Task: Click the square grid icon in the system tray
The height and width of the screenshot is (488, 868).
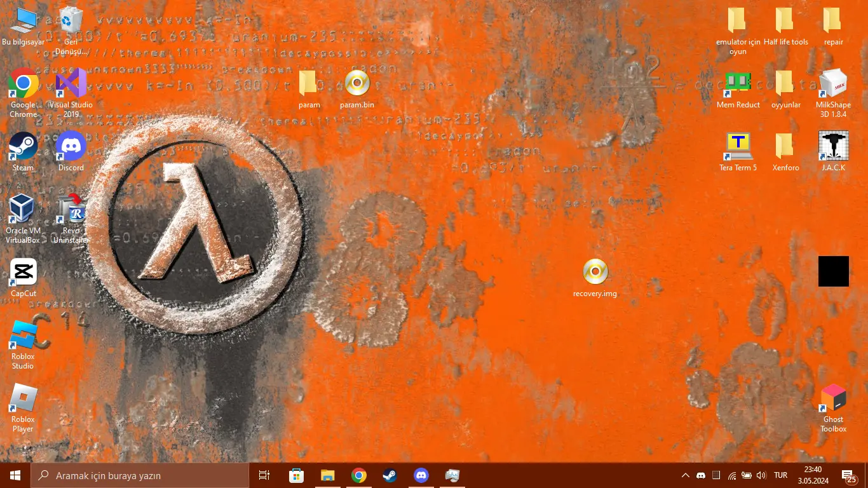Action: [x=716, y=475]
